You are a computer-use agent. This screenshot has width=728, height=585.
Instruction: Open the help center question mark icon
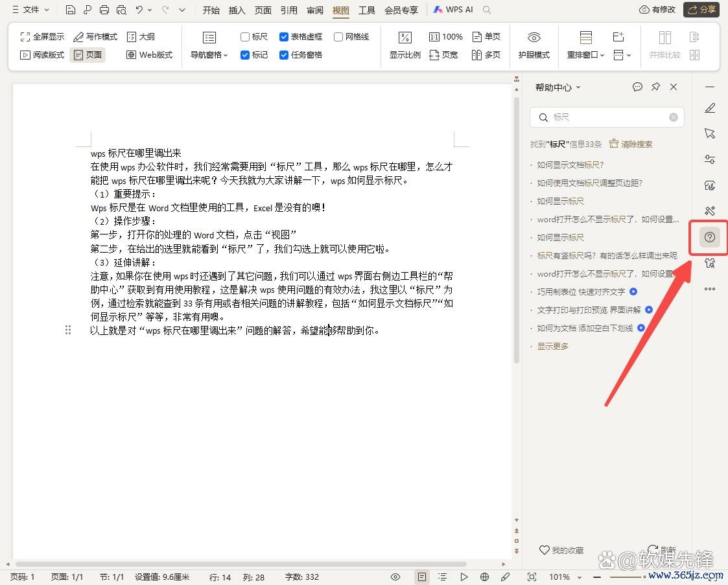click(709, 237)
